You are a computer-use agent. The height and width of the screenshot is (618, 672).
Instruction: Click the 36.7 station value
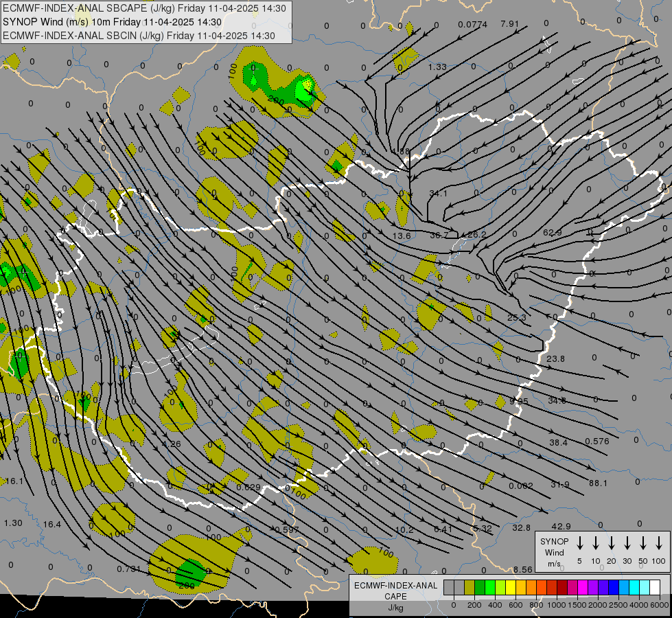tap(439, 235)
